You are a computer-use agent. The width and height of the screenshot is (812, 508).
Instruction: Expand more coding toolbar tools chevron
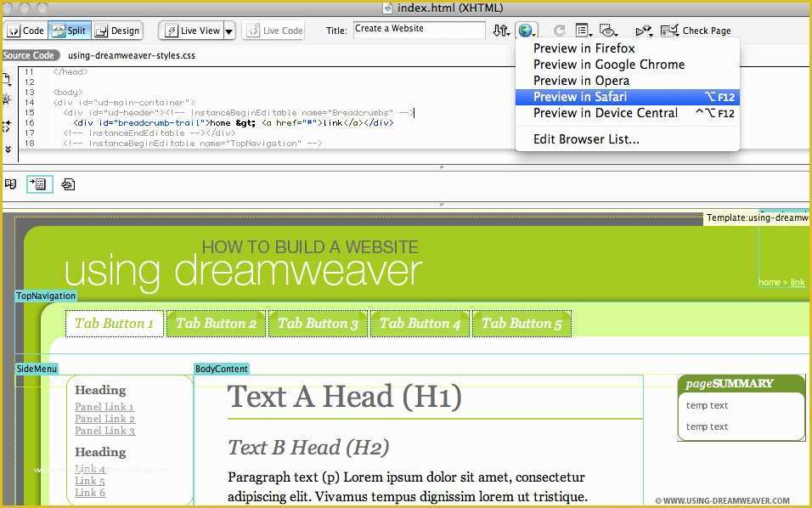pos(8,150)
